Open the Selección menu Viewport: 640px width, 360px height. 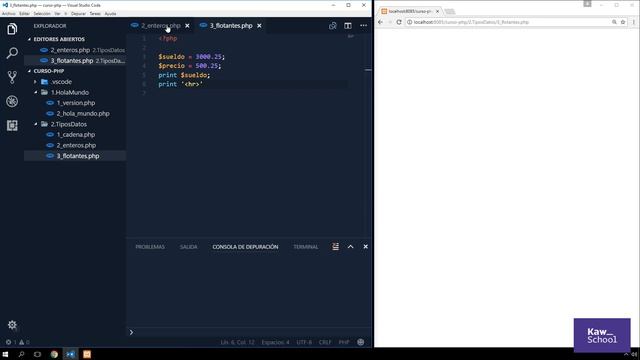42,13
